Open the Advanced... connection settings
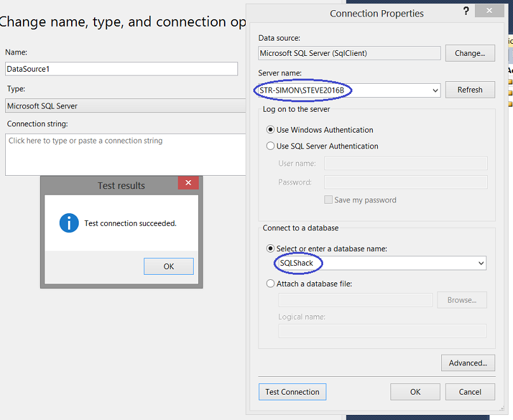 (468, 363)
